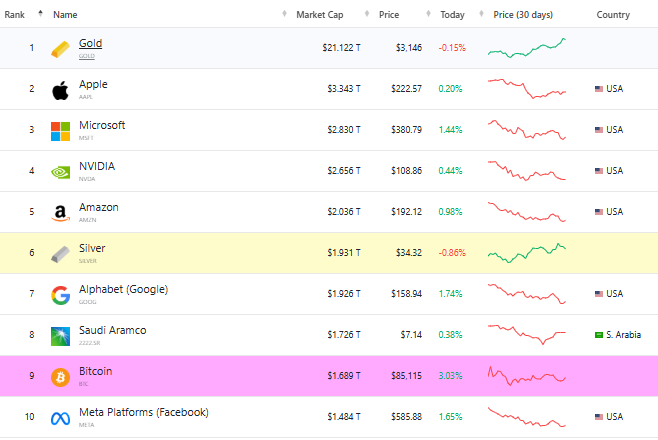Click the Gold bar icon

[x=61, y=48]
